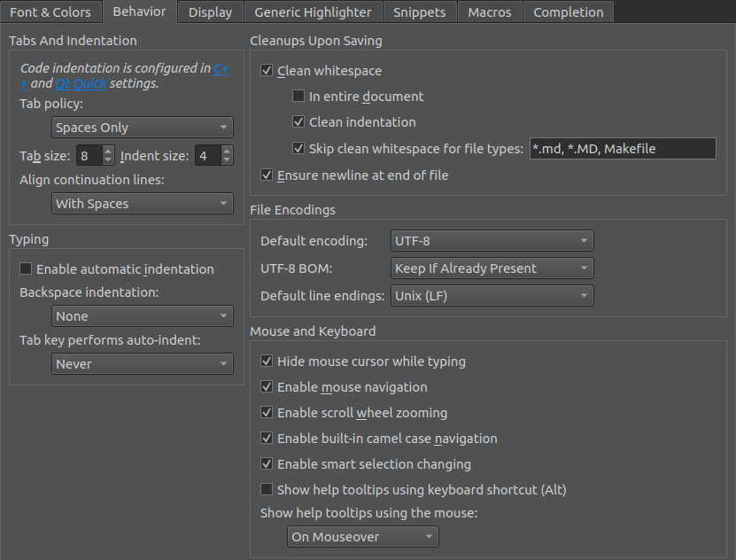Go to the Completion tab
This screenshot has width=736, height=560.
(568, 12)
